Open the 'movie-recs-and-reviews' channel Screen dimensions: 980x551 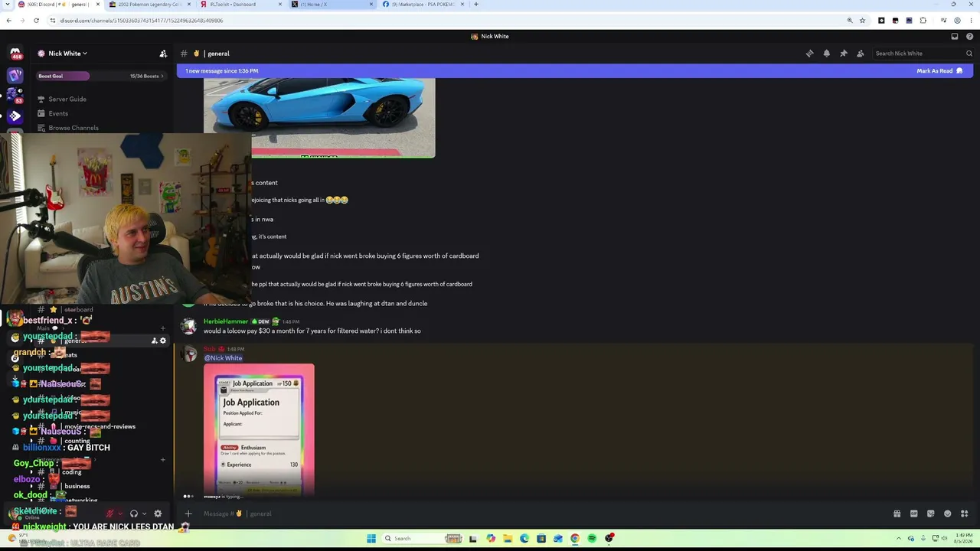pyautogui.click(x=100, y=426)
